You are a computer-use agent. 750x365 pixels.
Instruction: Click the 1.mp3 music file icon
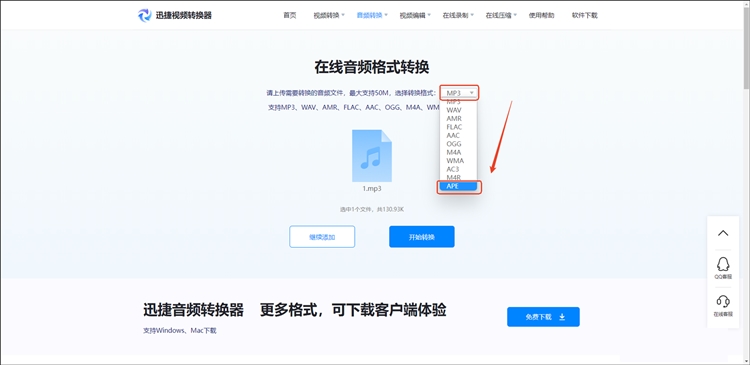pos(372,155)
